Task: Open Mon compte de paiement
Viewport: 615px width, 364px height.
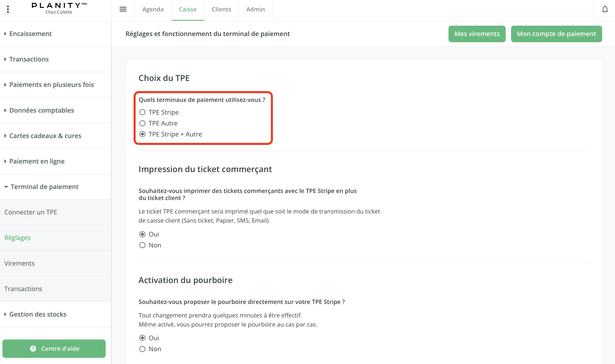Action: click(556, 34)
